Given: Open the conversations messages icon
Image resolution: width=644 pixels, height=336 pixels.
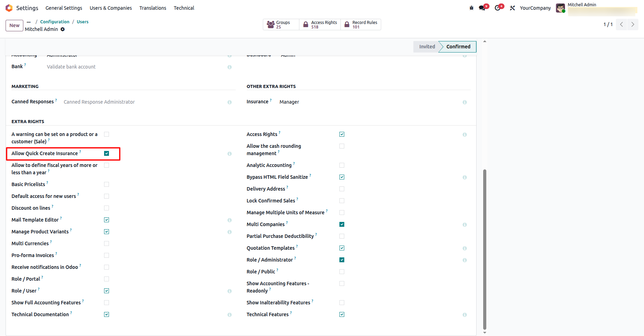Looking at the screenshot, I should click(482, 8).
